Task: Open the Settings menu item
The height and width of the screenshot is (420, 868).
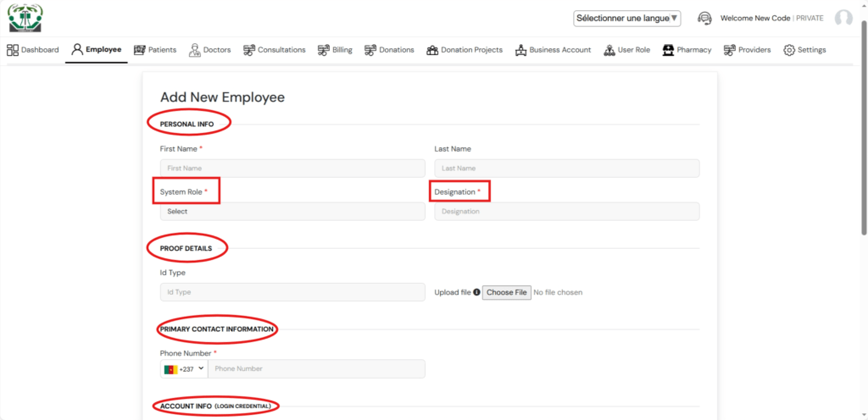Action: click(x=804, y=50)
